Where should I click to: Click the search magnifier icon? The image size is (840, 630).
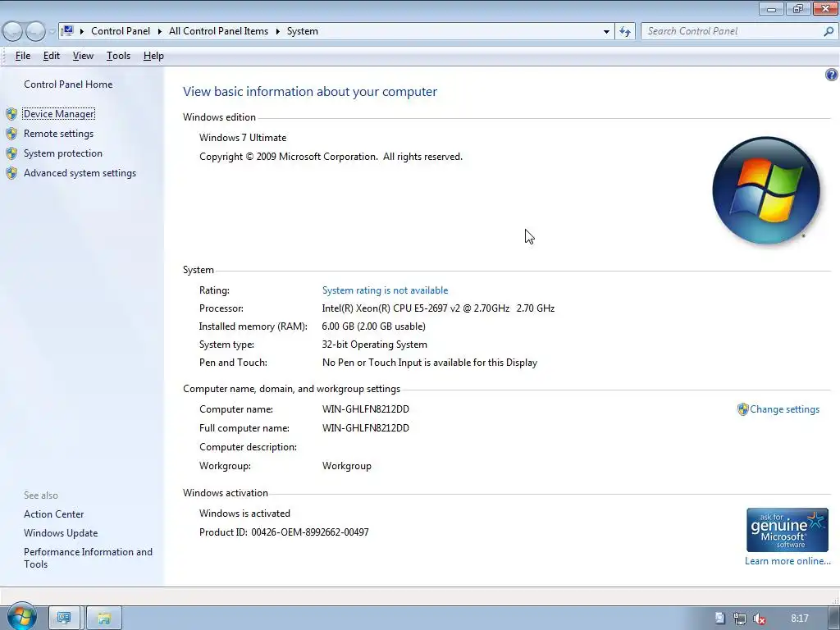pos(829,32)
